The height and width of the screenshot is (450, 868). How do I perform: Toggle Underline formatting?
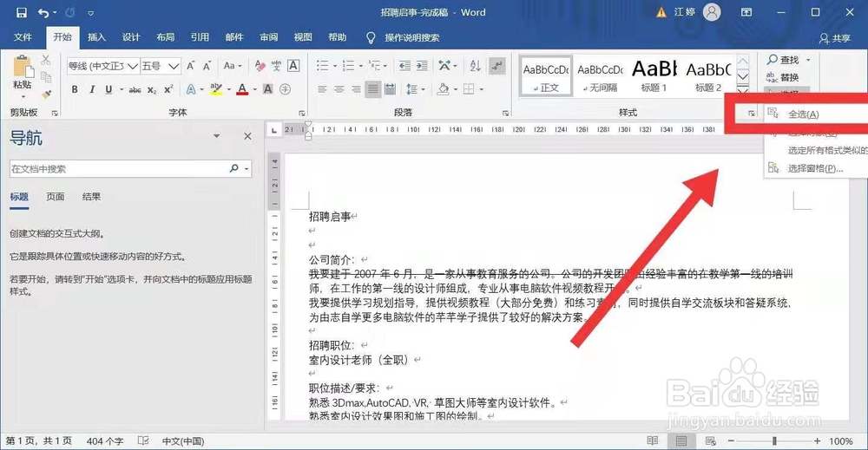[108, 89]
